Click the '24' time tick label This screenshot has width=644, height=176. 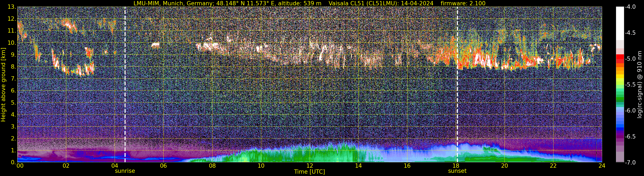click(x=602, y=166)
